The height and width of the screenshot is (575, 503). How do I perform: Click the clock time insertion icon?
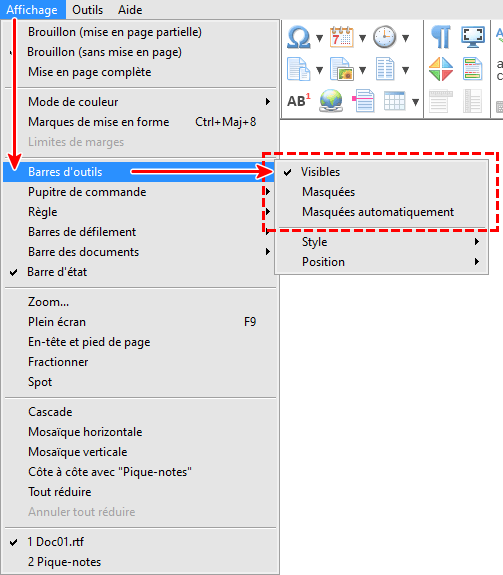pos(385,37)
